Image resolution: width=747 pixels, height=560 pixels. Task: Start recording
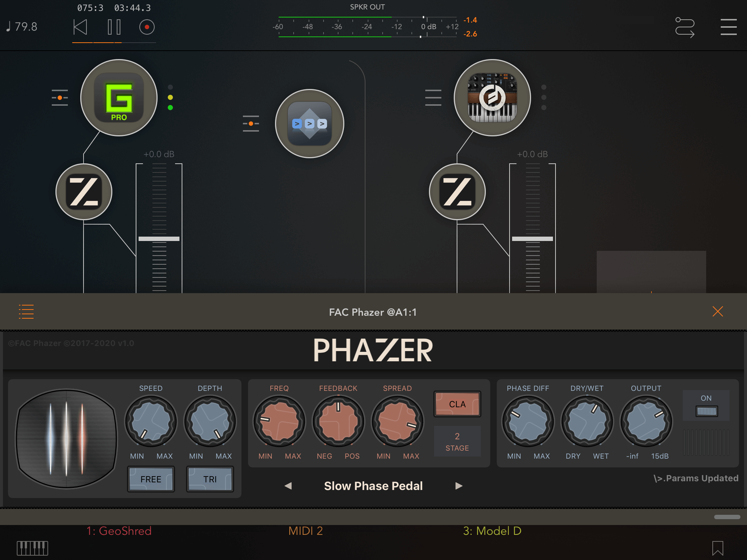tap(147, 27)
